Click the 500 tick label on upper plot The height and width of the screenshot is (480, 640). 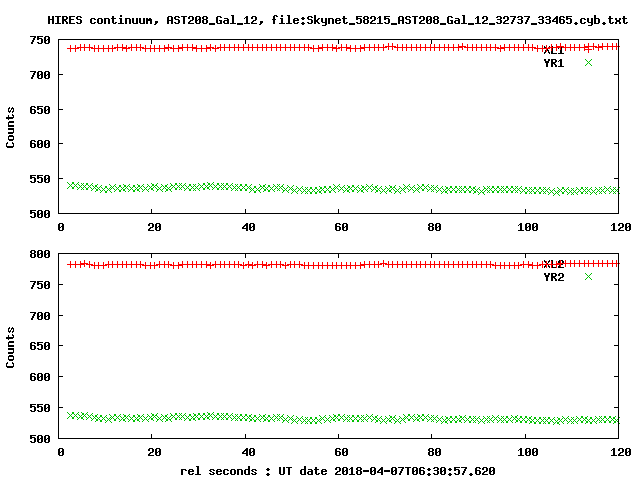(40, 214)
